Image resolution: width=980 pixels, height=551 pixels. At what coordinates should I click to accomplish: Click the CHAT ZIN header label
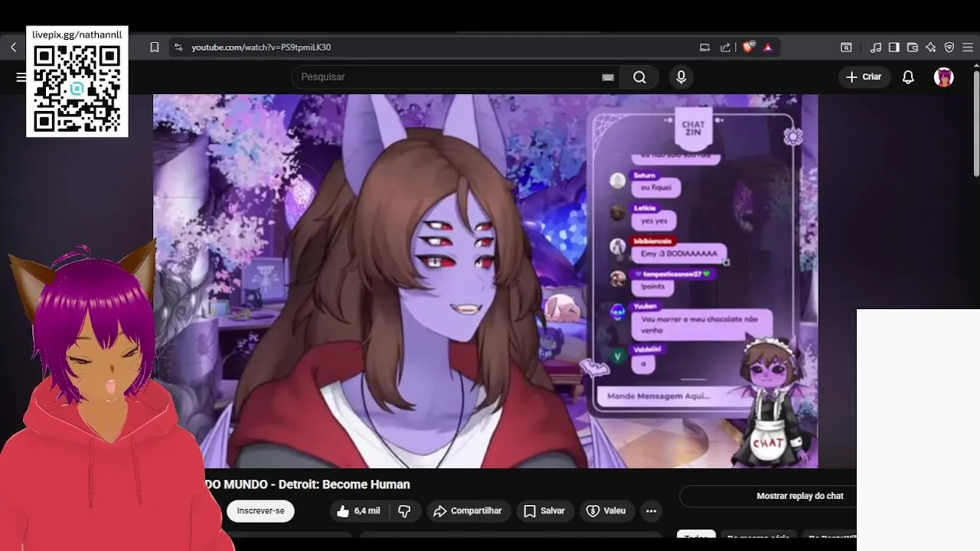693,128
